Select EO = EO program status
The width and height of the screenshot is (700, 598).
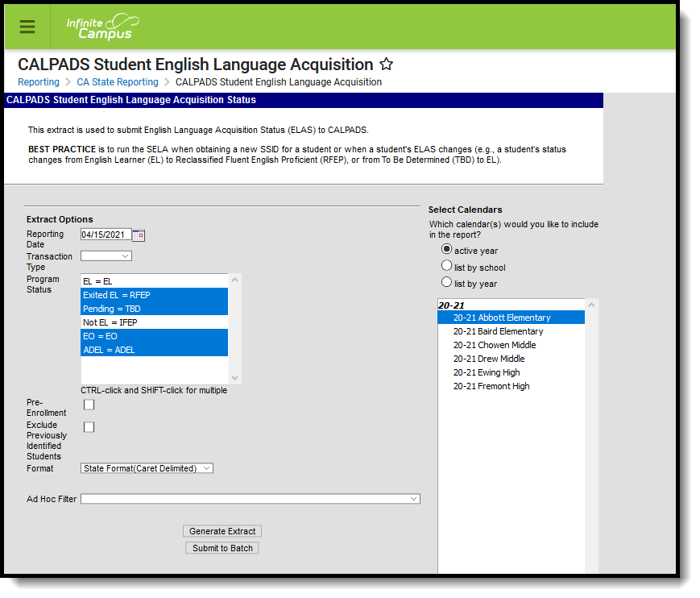[155, 336]
